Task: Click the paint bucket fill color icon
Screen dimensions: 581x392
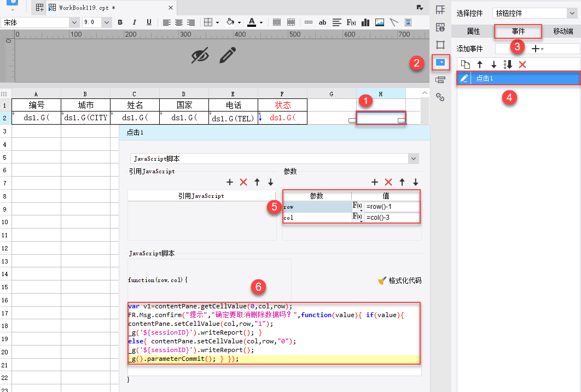Action: pos(230,22)
